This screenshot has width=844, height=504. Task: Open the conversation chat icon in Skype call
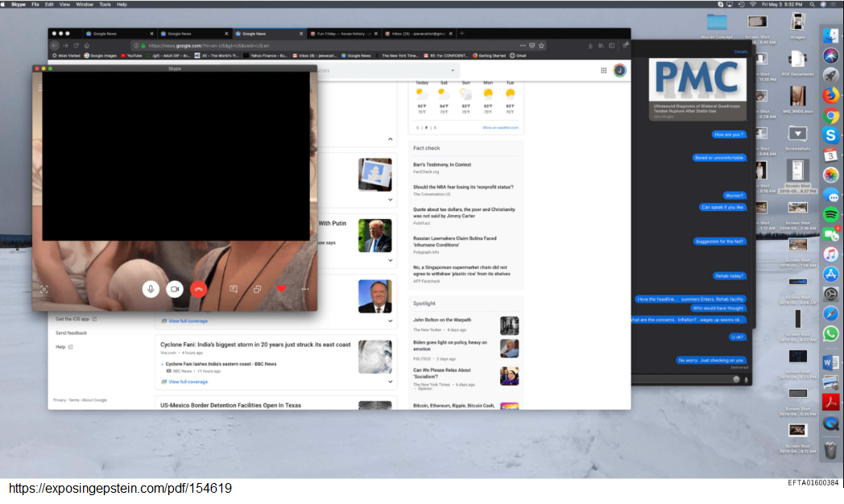point(233,289)
